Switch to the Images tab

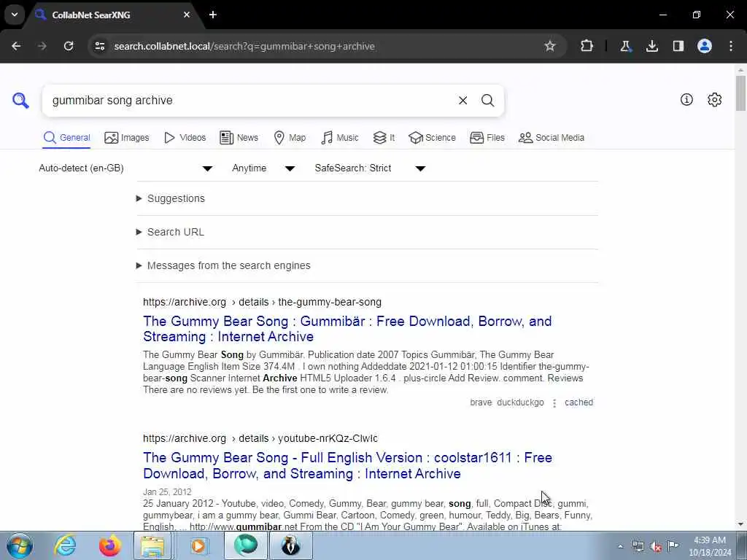click(x=127, y=138)
